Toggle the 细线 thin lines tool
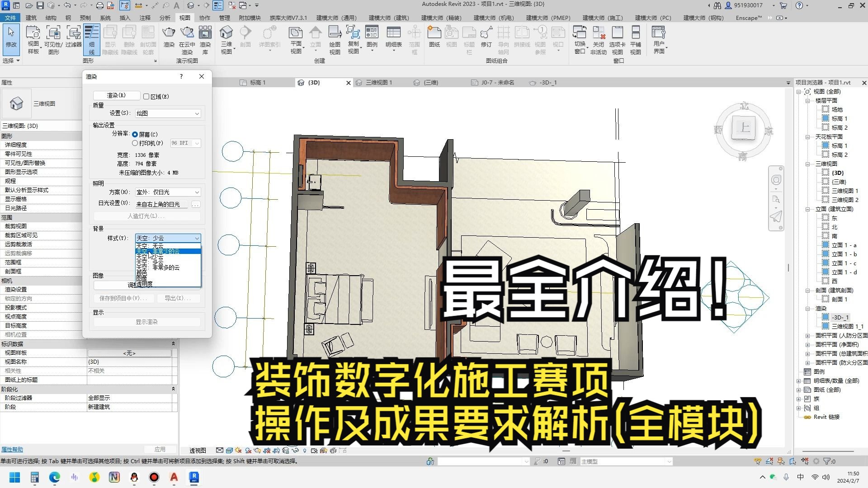This screenshot has height=488, width=868. pos(92,40)
